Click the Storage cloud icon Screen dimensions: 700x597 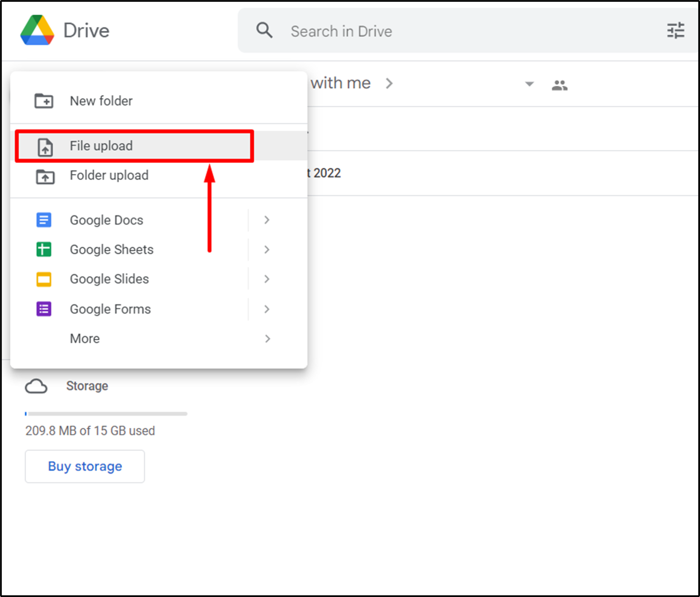pyautogui.click(x=36, y=386)
